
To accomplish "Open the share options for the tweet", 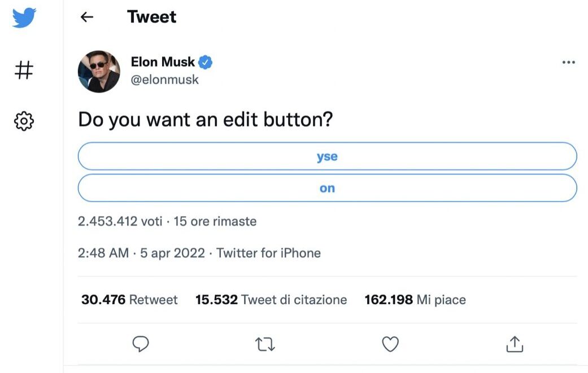I will (515, 344).
